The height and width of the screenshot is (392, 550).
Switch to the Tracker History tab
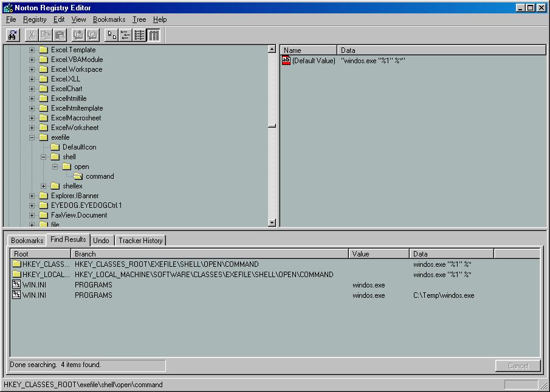[140, 241]
